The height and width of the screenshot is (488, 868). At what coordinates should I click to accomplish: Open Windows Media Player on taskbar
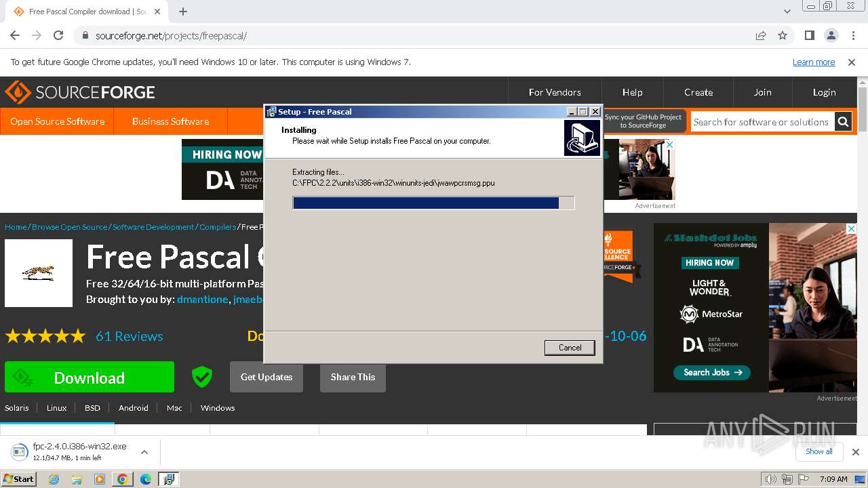click(100, 479)
